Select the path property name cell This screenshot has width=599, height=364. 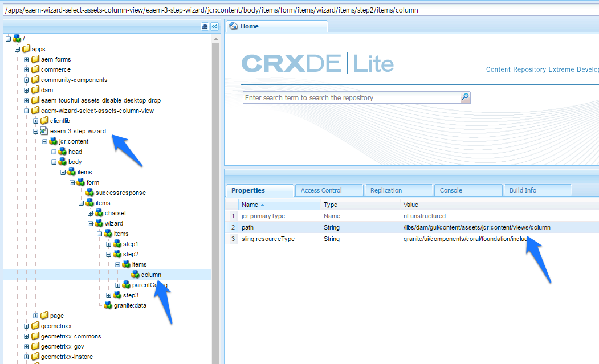click(279, 227)
